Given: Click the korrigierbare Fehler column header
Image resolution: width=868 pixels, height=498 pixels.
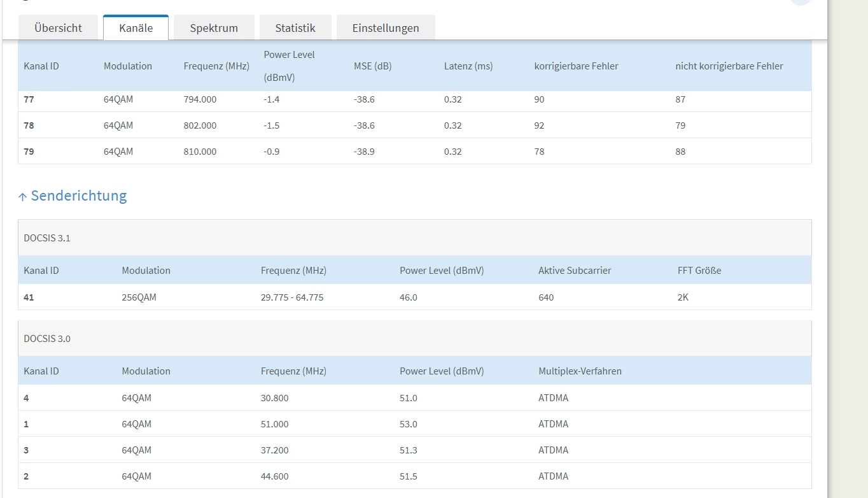Looking at the screenshot, I should tap(576, 66).
